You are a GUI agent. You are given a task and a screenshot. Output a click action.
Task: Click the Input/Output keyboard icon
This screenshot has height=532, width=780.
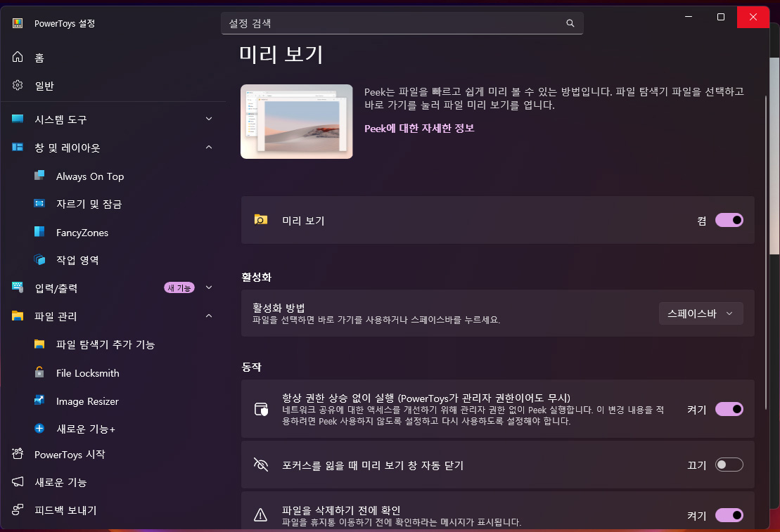coord(18,287)
